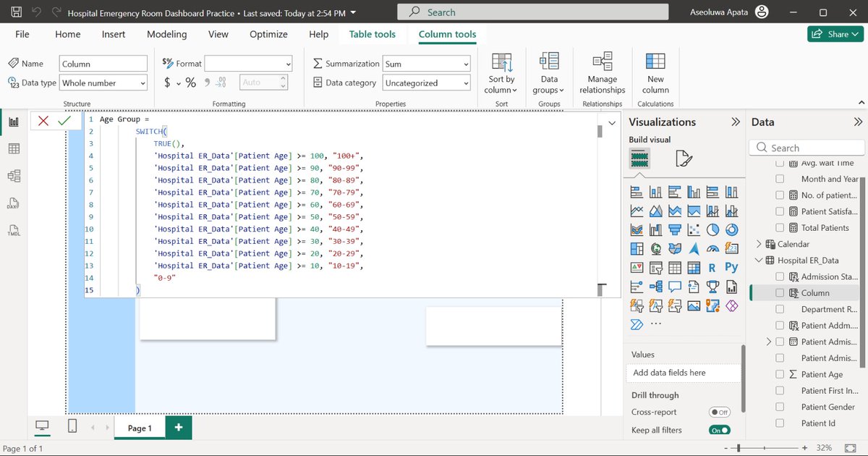Expand the Calendar table

pyautogui.click(x=759, y=244)
